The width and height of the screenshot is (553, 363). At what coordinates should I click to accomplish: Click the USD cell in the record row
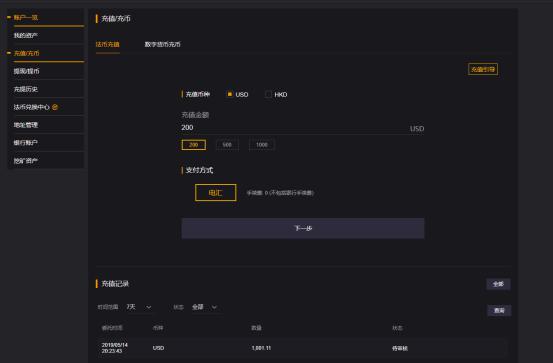click(158, 348)
